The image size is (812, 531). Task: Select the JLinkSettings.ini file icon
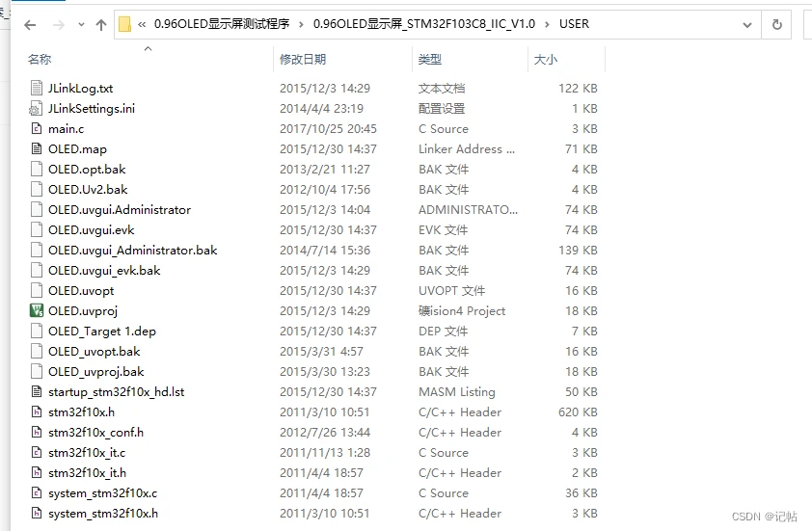click(36, 108)
